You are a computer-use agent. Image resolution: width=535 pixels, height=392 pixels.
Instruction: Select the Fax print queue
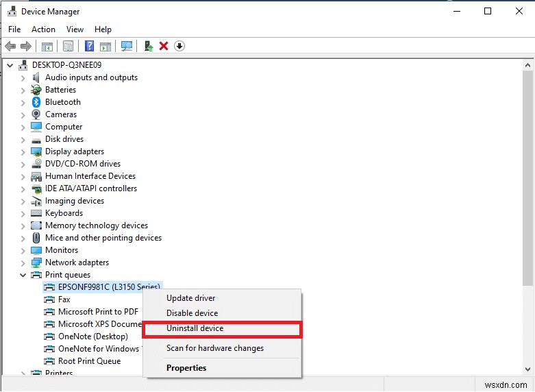(64, 299)
